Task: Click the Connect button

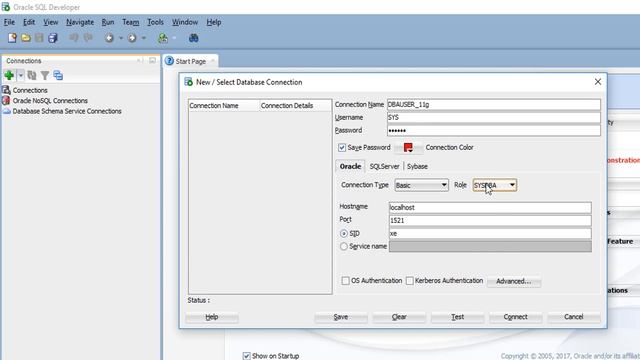Action: coord(516,317)
